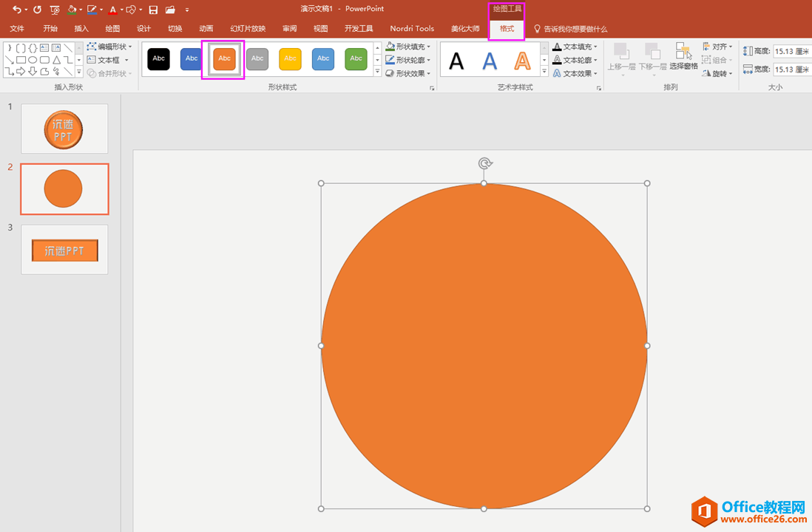812x532 pixels.
Task: Choose the orange outlined WordArt A style
Action: click(522, 60)
